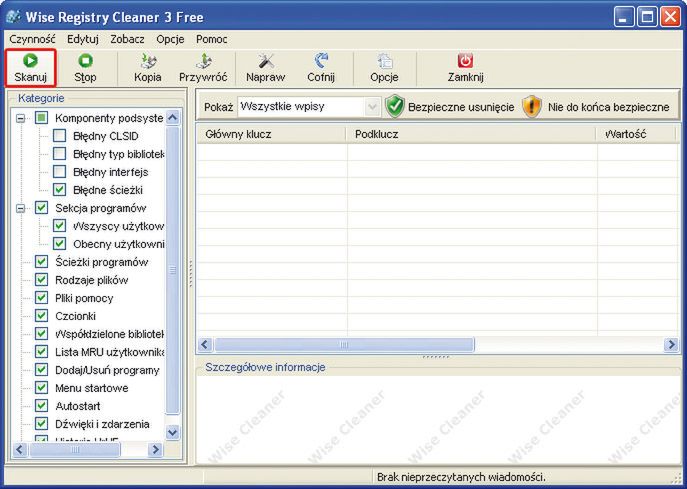Screen dimensions: 687x489
Task: Click the Szczegółowe informacje panel label
Action: [x=266, y=367]
